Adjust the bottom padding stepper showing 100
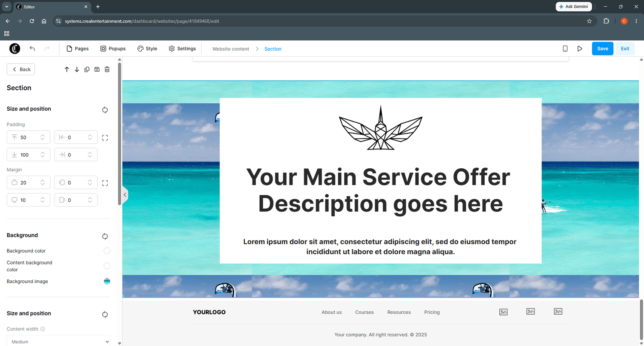This screenshot has height=346, width=644. (43, 155)
